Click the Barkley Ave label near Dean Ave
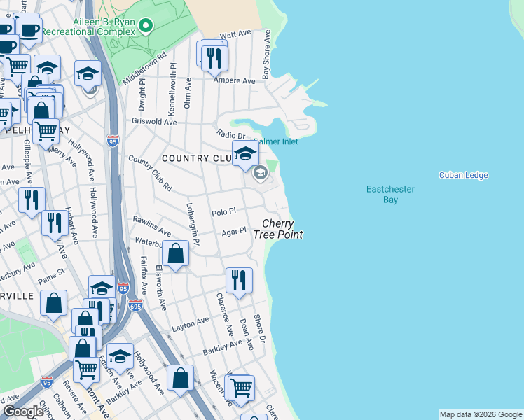 222,348
